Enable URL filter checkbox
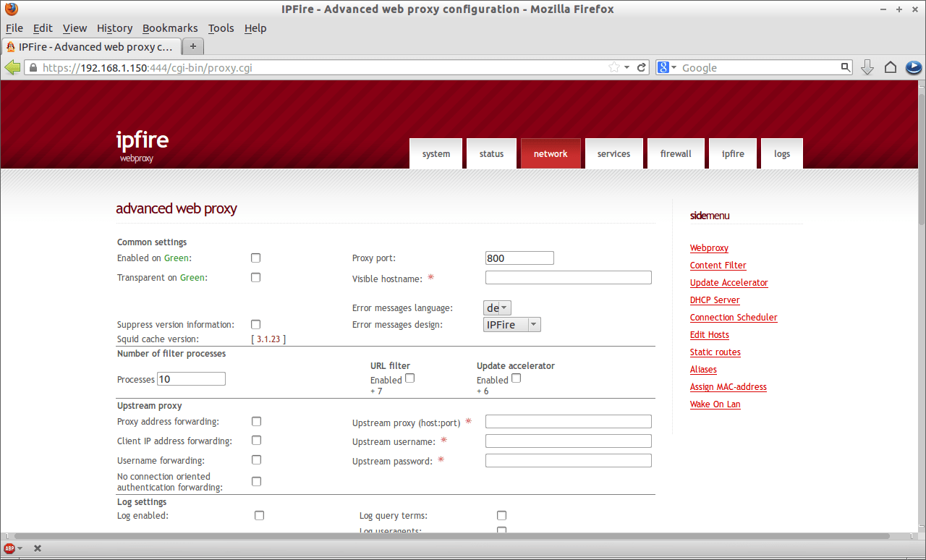 pos(409,378)
